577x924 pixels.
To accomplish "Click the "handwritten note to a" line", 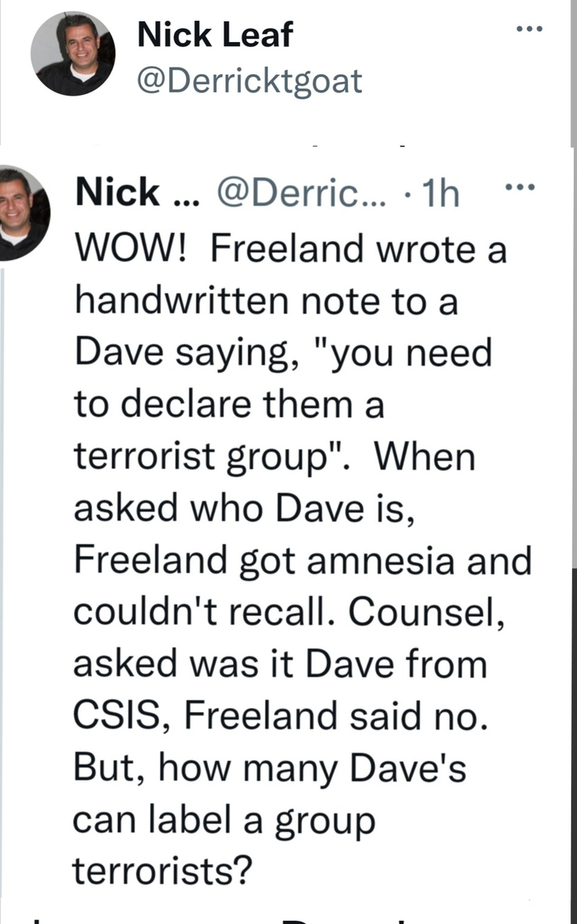I will point(265,302).
